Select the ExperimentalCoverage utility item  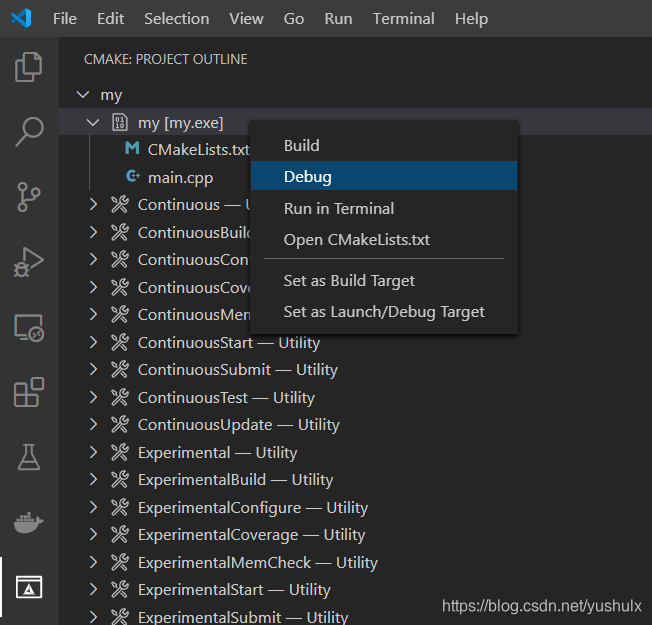click(252, 535)
